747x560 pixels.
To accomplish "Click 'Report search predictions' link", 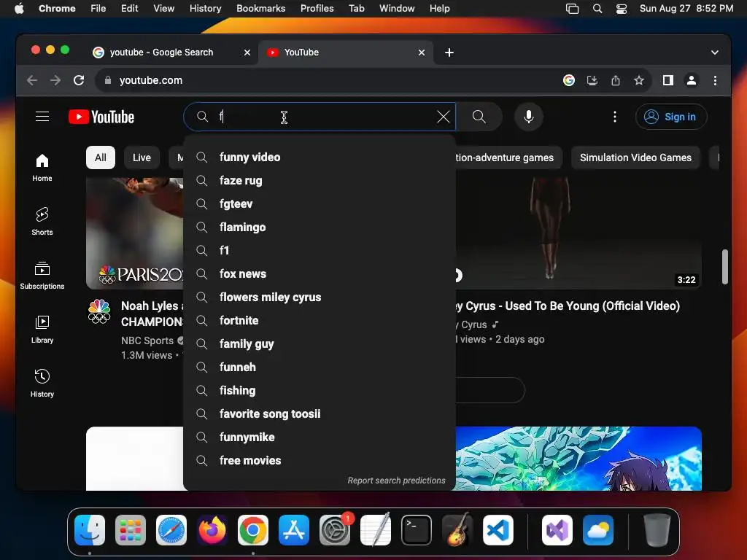I will click(x=396, y=481).
